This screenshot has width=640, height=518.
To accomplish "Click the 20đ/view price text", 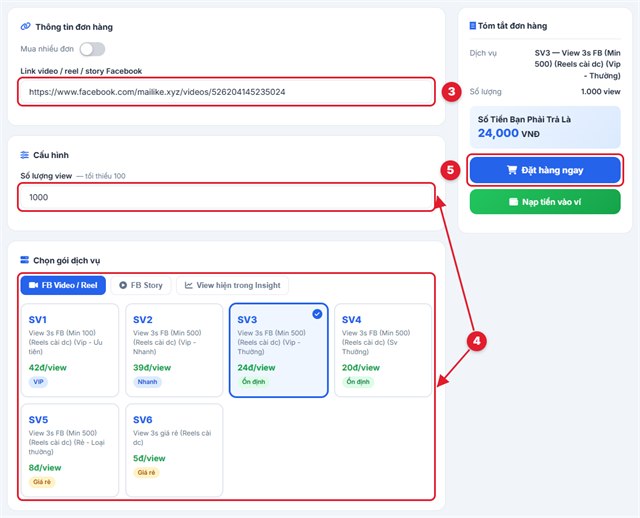I will click(361, 367).
